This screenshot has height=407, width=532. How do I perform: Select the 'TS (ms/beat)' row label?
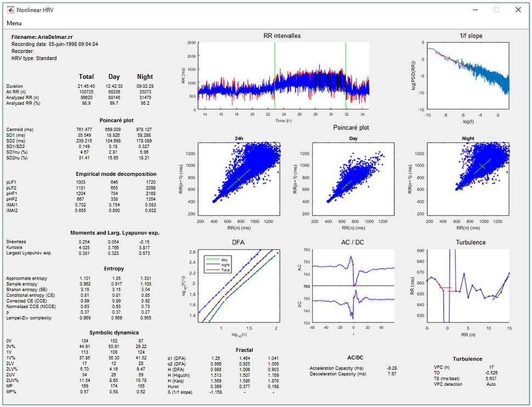pyautogui.click(x=446, y=378)
